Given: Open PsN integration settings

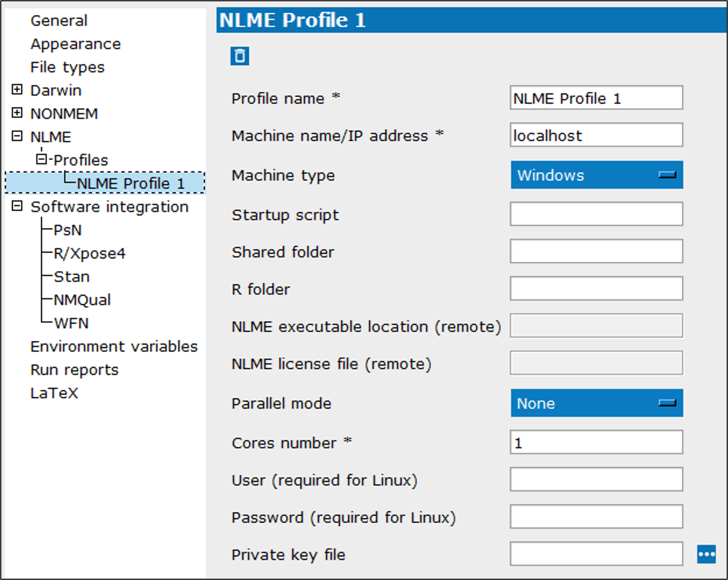Looking at the screenshot, I should 68,230.
